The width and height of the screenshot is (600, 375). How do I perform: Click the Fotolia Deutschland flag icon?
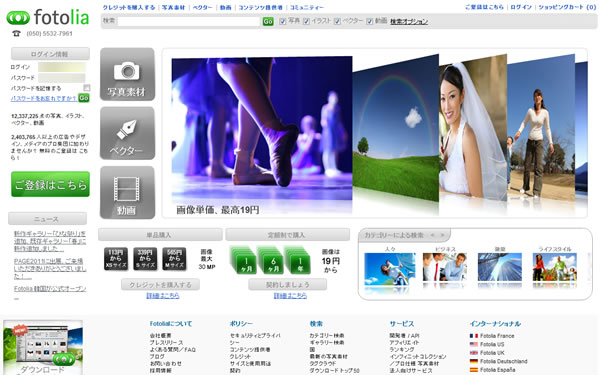[474, 361]
